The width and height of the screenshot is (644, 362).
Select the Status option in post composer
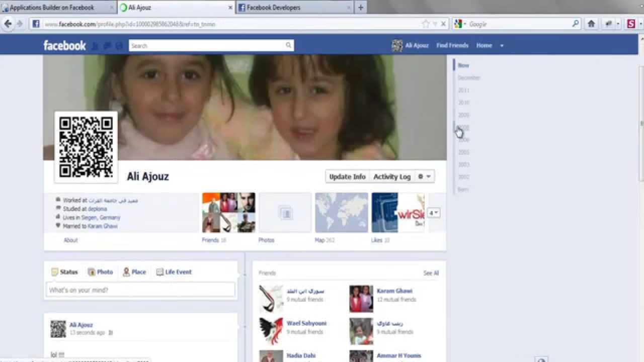pos(64,272)
